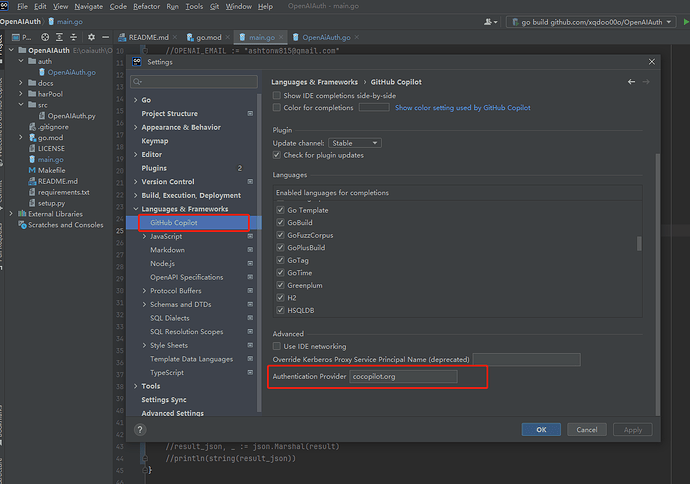Viewport: 690px width, 484px height.
Task: Open the Tools menu
Action: [194, 6]
